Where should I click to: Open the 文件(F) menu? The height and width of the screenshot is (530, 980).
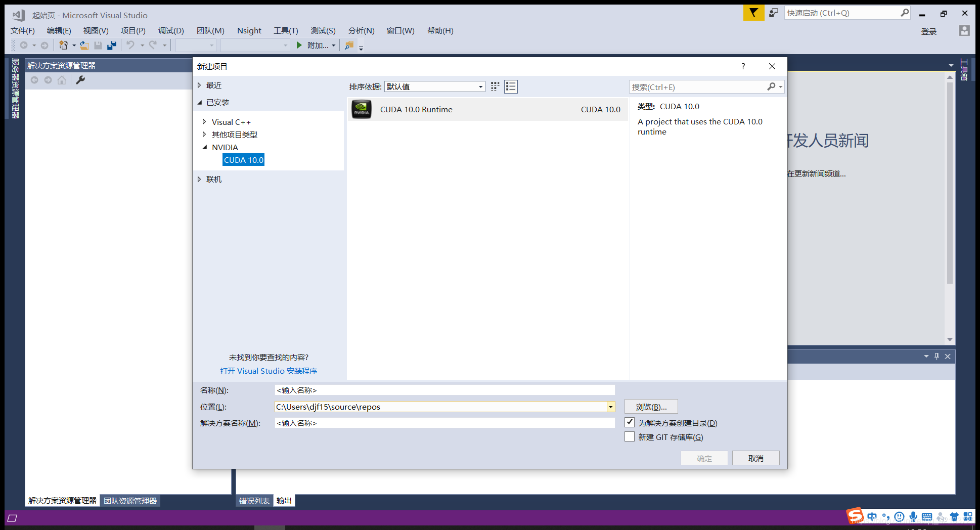(23, 31)
